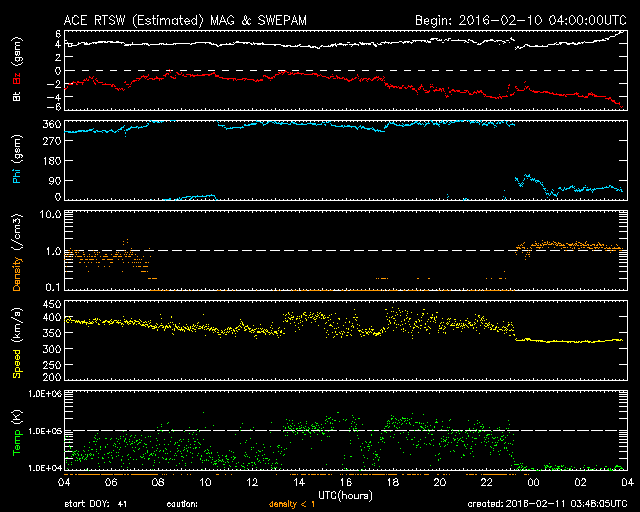Click the '1.0E+05' tick on the Temp axis
Image resolution: width=640 pixels, height=512 pixels.
click(45, 431)
